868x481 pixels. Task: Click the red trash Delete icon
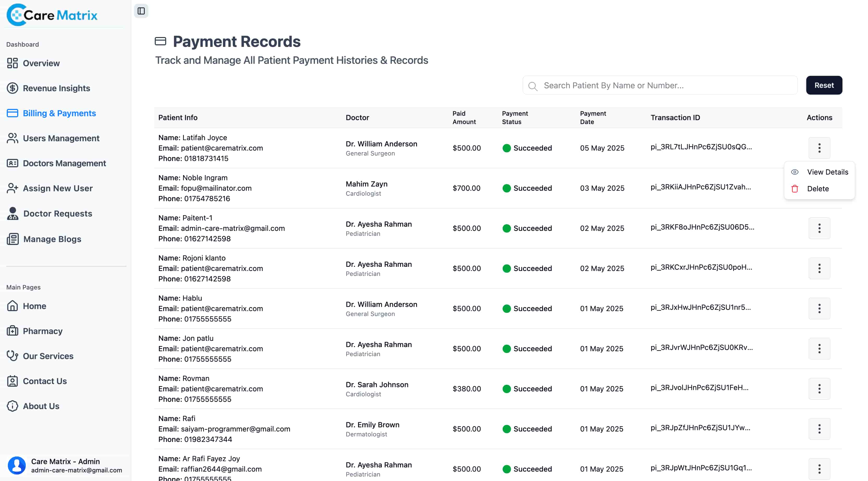[795, 189]
